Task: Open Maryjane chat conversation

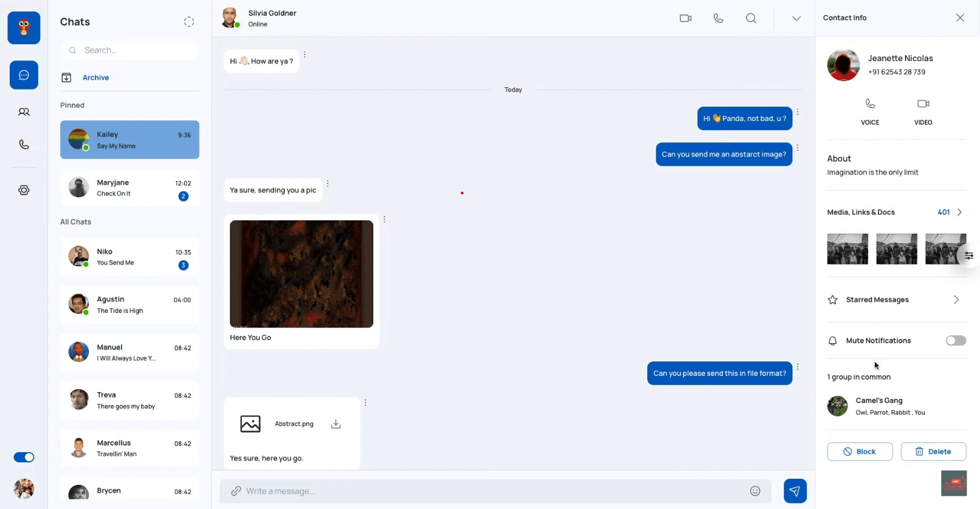Action: pos(129,188)
